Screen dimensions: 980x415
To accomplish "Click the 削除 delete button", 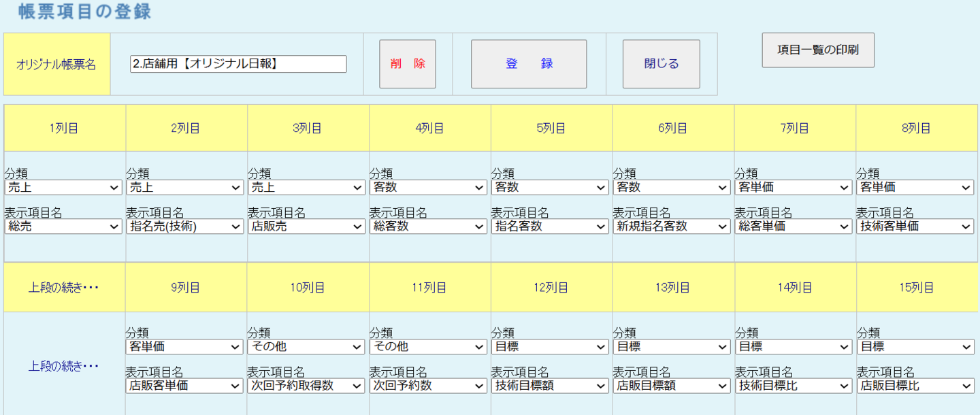I will click(x=407, y=64).
